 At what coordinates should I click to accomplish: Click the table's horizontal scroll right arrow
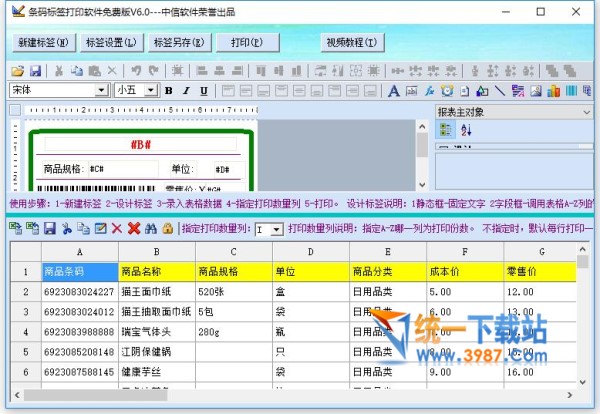(570, 395)
